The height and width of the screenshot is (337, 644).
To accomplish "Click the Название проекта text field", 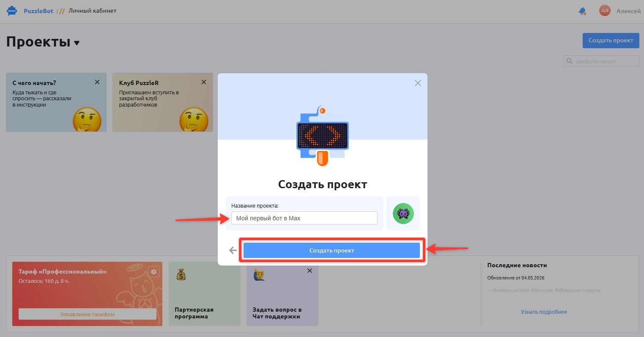I will click(304, 218).
